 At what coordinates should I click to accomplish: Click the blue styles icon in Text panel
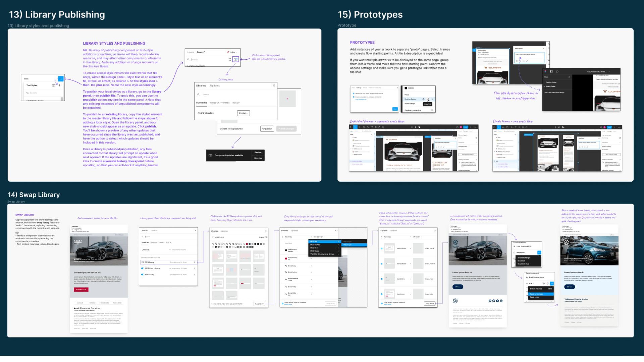pos(61,79)
